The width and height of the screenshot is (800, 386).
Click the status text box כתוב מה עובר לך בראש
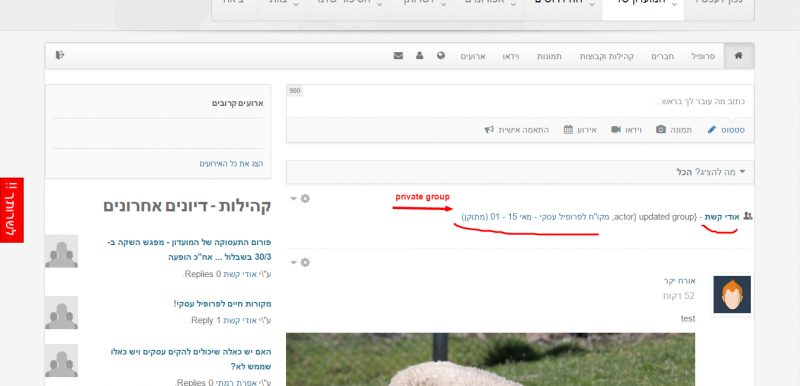[520, 101]
